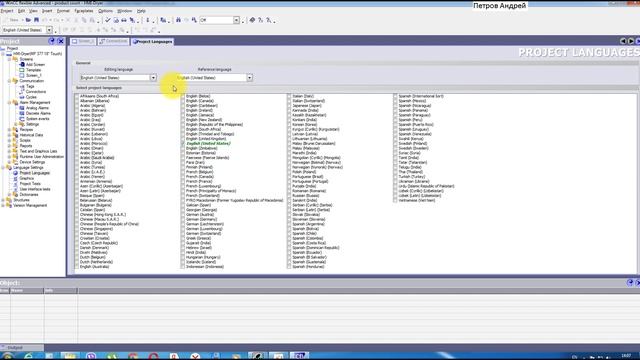Screen dimensions: 640x360
Task: Collapse the Screens folder in project tree
Action: pos(9,59)
